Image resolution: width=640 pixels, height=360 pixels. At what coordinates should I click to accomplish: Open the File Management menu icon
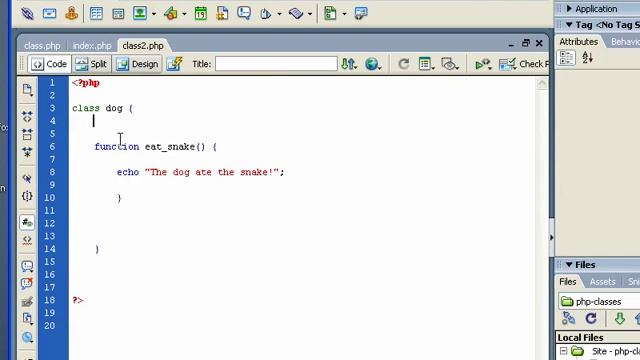tap(349, 64)
